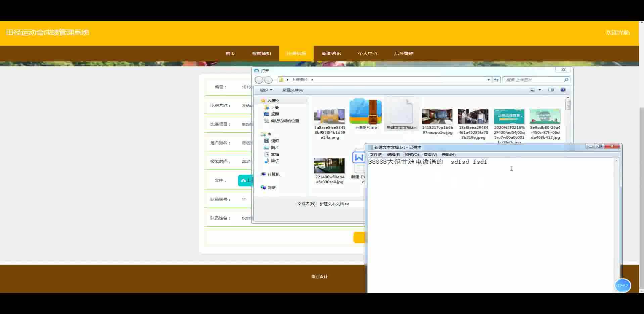The height and width of the screenshot is (314, 644).
Task: Click the 下载 folder in favorites
Action: (x=275, y=107)
